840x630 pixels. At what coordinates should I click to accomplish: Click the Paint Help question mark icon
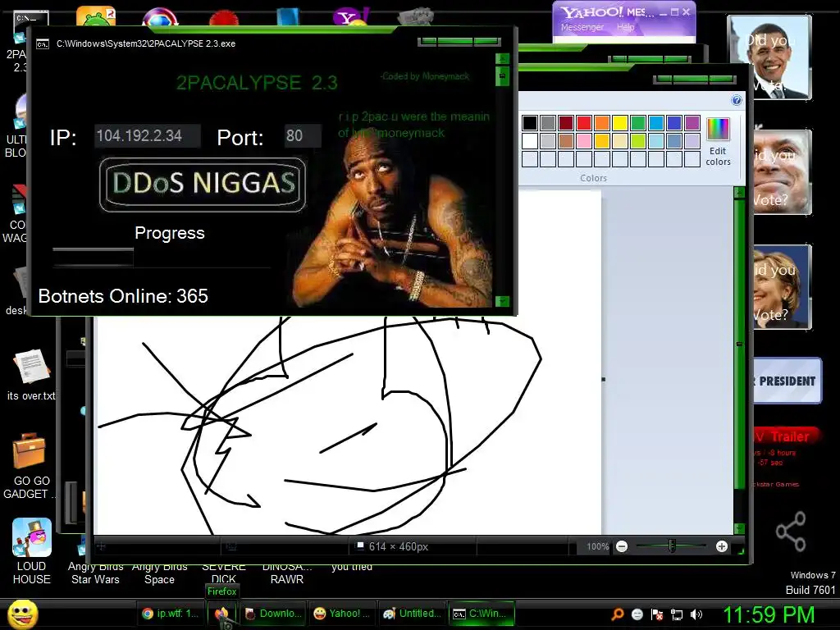[x=737, y=100]
